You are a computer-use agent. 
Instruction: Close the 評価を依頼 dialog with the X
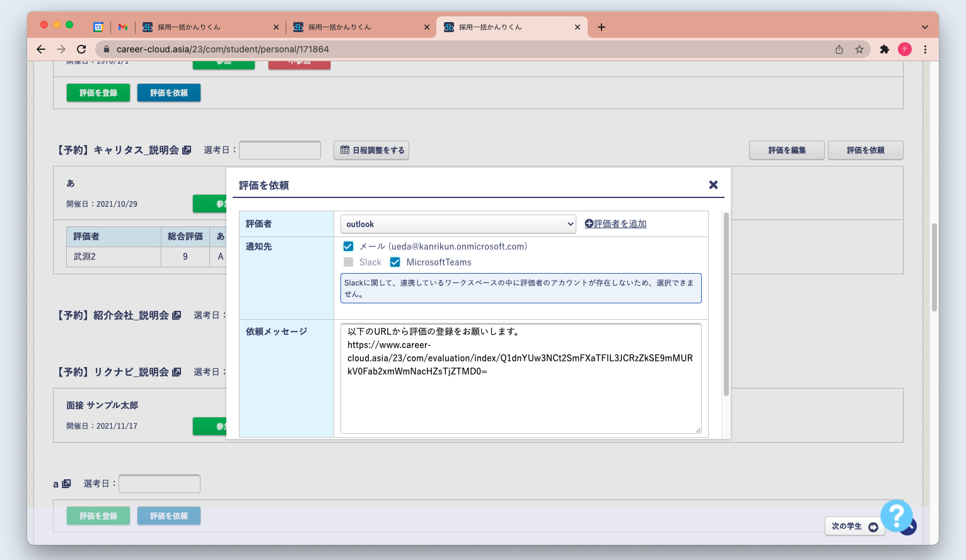[x=713, y=185]
